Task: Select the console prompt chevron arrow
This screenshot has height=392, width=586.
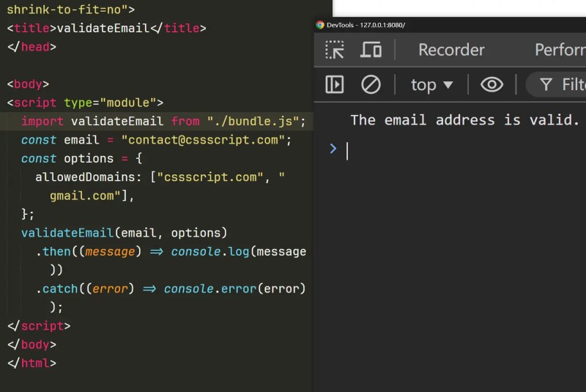Action: coord(333,149)
